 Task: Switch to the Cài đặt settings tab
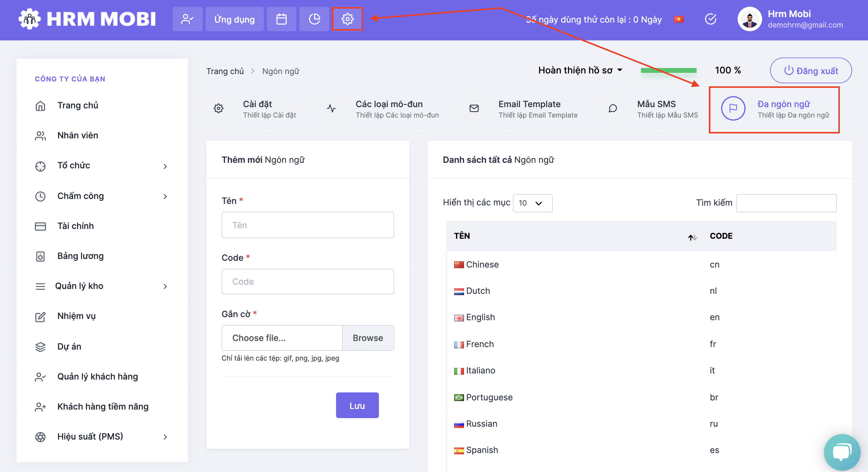pyautogui.click(x=255, y=109)
